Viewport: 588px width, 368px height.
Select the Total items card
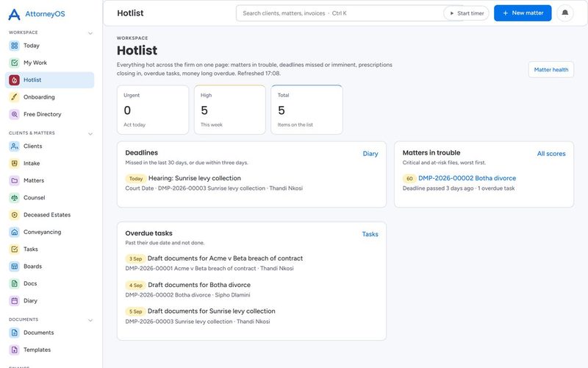[306, 110]
